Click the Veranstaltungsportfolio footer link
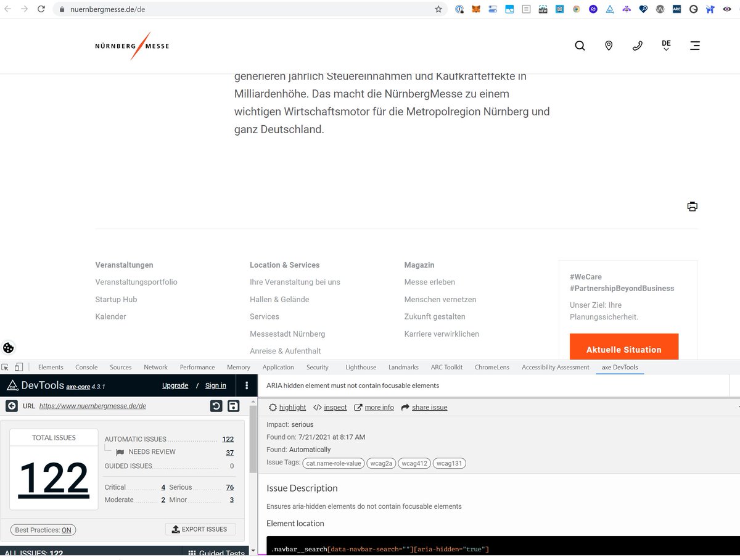740x560 pixels. (x=136, y=282)
